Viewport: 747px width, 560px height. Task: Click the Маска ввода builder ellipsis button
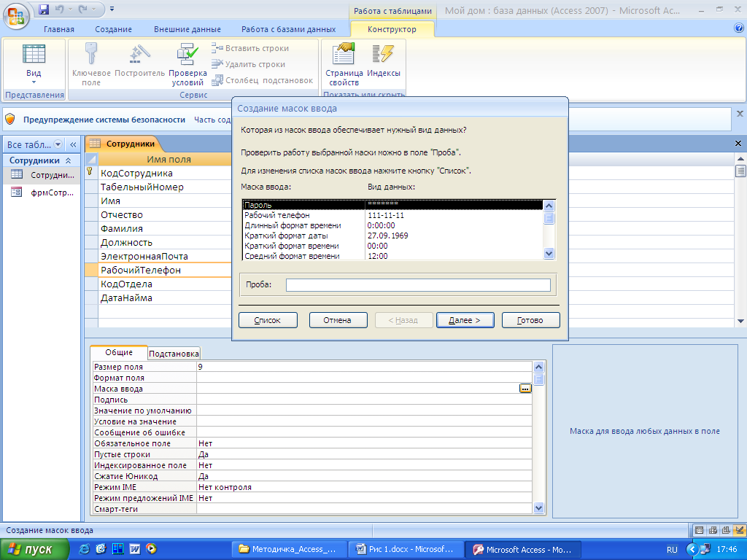tap(525, 389)
